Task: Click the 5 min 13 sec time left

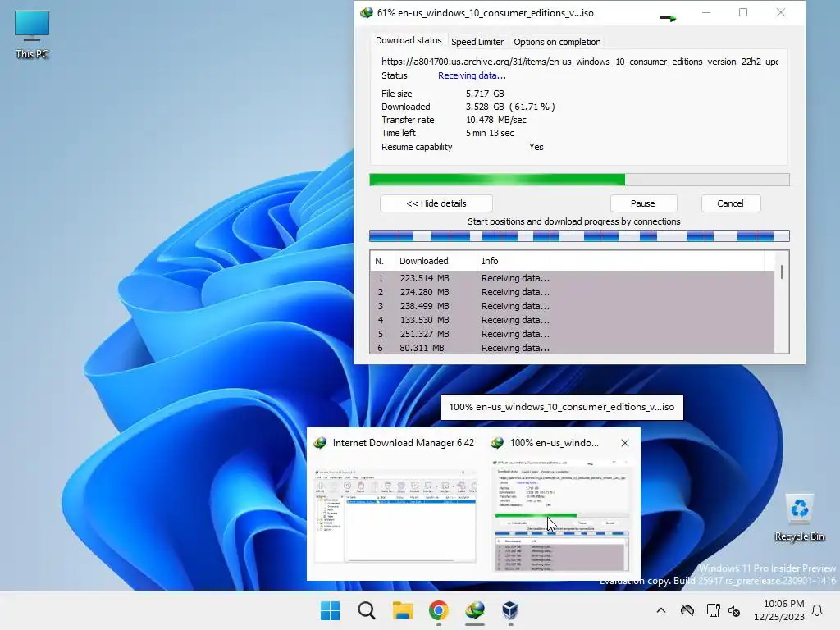Action: point(490,133)
